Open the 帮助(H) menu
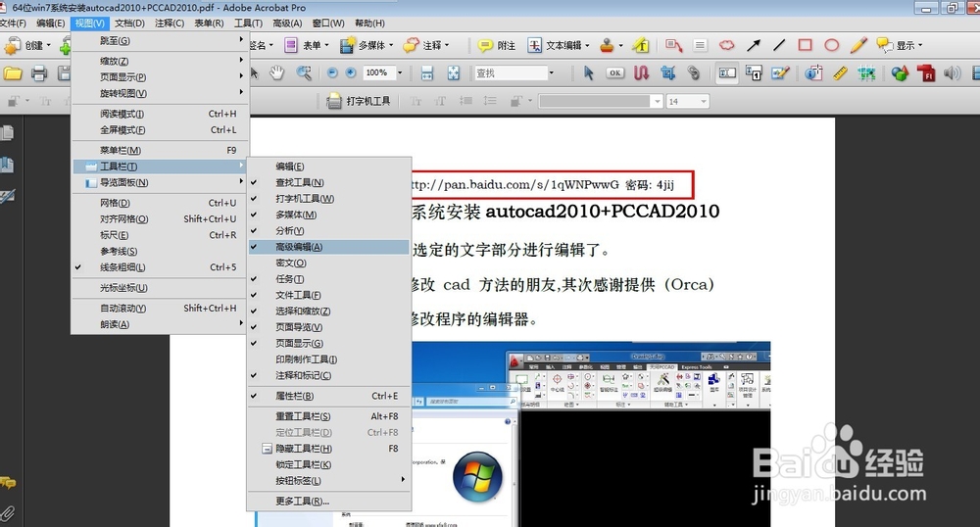980x527 pixels. point(370,24)
